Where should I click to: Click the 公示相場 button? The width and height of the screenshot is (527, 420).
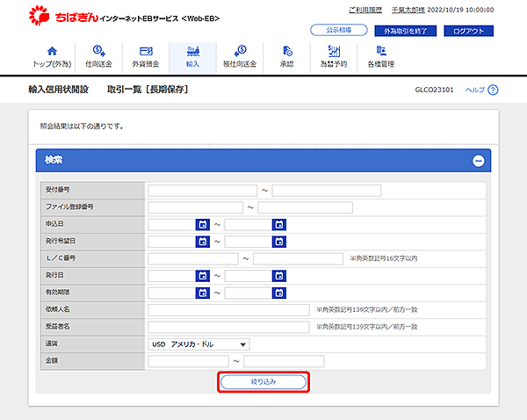pyautogui.click(x=339, y=30)
